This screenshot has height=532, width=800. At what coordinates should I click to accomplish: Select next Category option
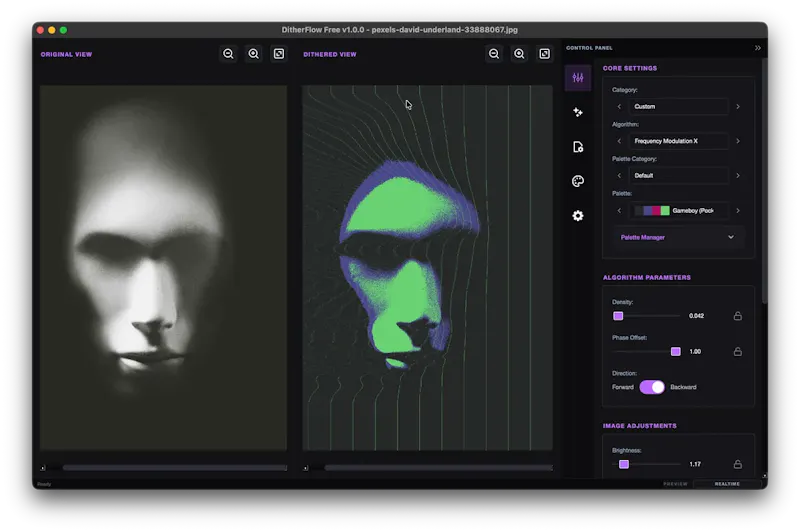(x=738, y=107)
